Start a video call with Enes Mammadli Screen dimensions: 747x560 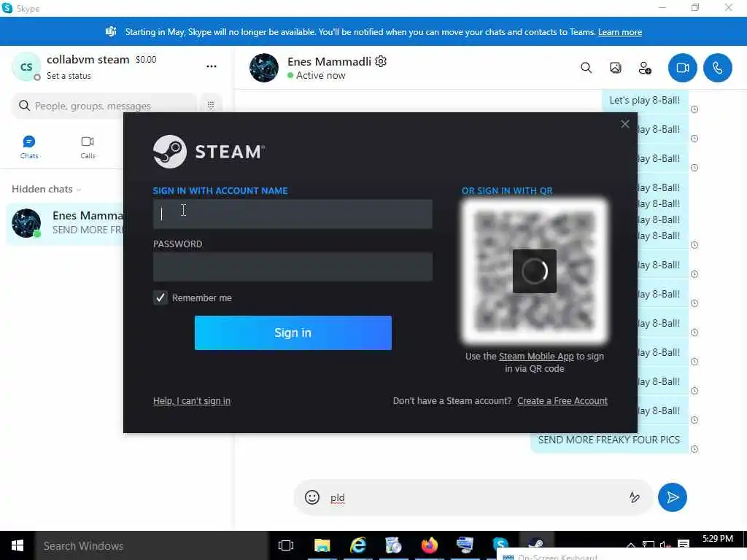click(x=682, y=68)
